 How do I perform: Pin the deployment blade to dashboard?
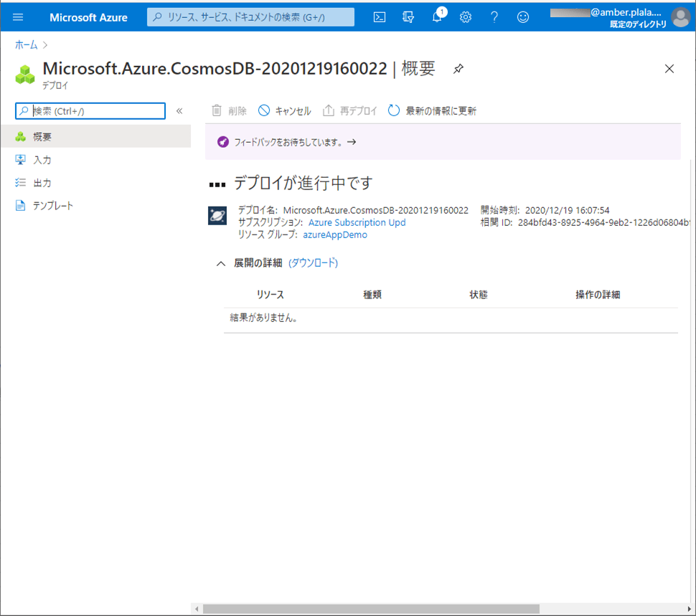tap(458, 69)
